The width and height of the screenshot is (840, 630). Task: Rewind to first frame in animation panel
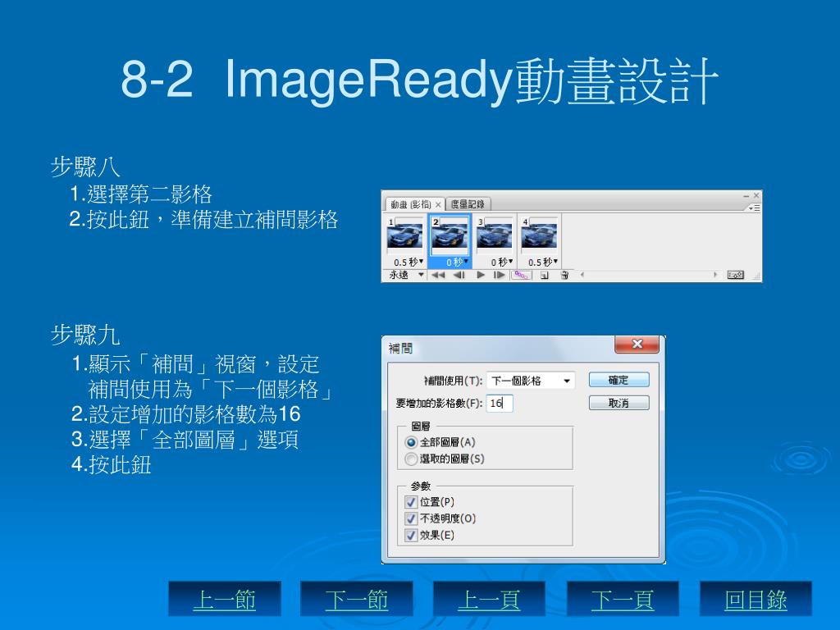click(x=438, y=276)
